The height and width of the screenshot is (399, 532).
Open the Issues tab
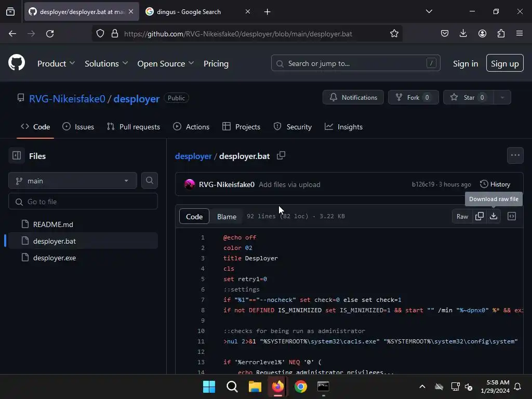[x=78, y=127]
